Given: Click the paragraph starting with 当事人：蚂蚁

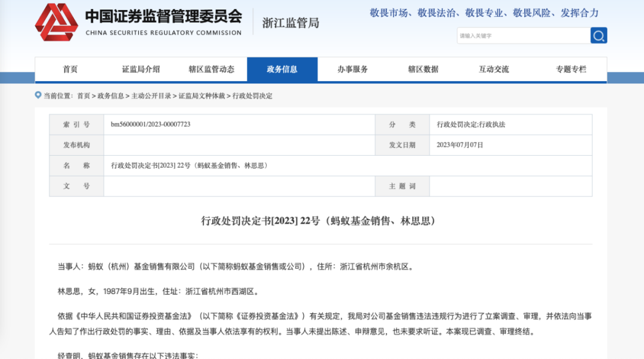Looking at the screenshot, I should [x=237, y=267].
